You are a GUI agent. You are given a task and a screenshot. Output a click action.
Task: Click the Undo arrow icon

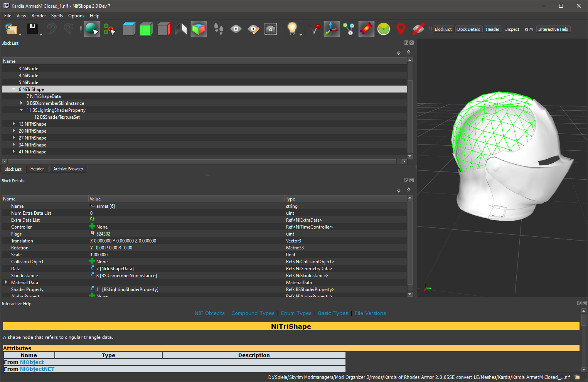52,29
